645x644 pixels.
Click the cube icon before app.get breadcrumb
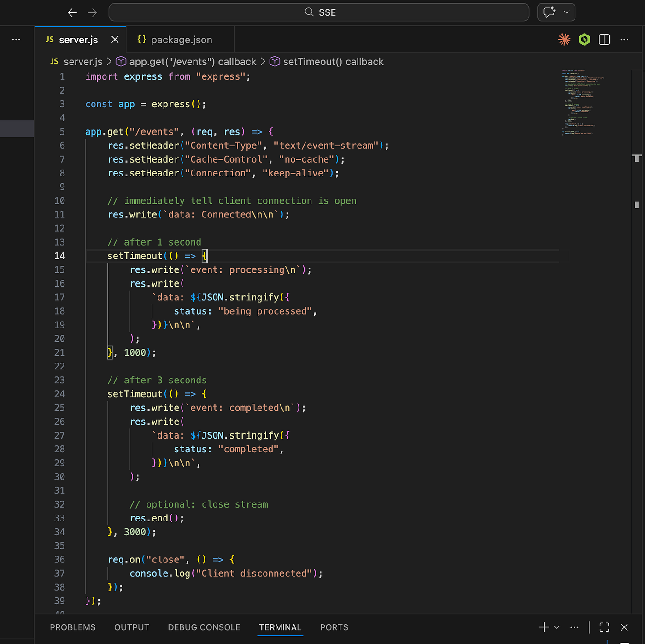coord(121,62)
